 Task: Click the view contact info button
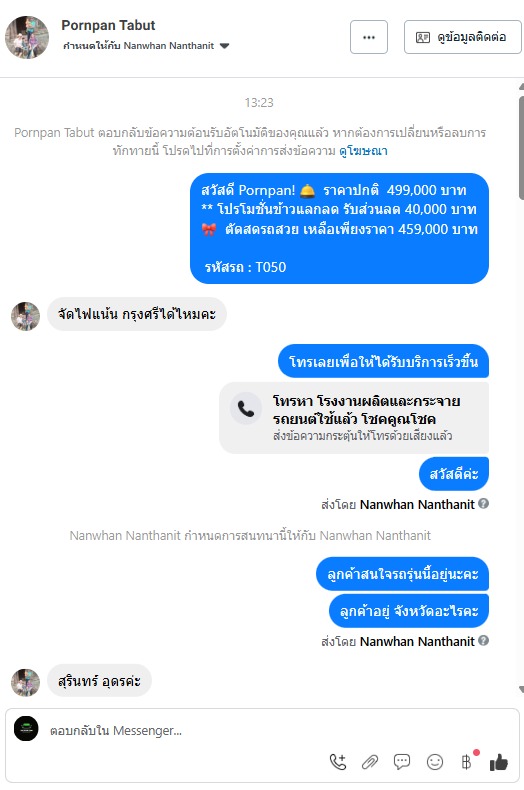[x=463, y=37]
